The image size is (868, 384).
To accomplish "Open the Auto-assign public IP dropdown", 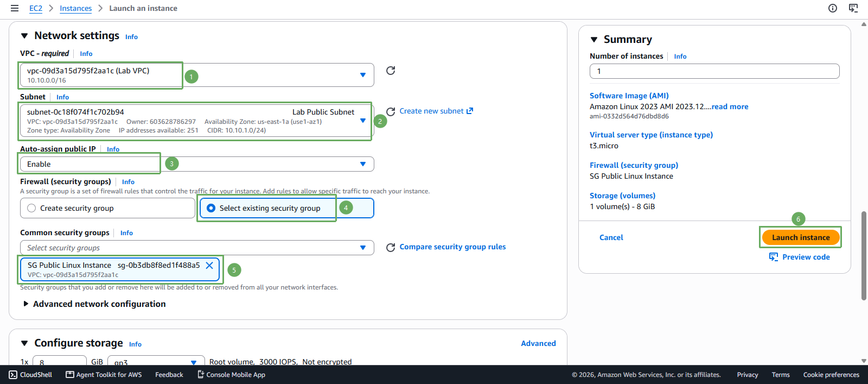I will [197, 164].
